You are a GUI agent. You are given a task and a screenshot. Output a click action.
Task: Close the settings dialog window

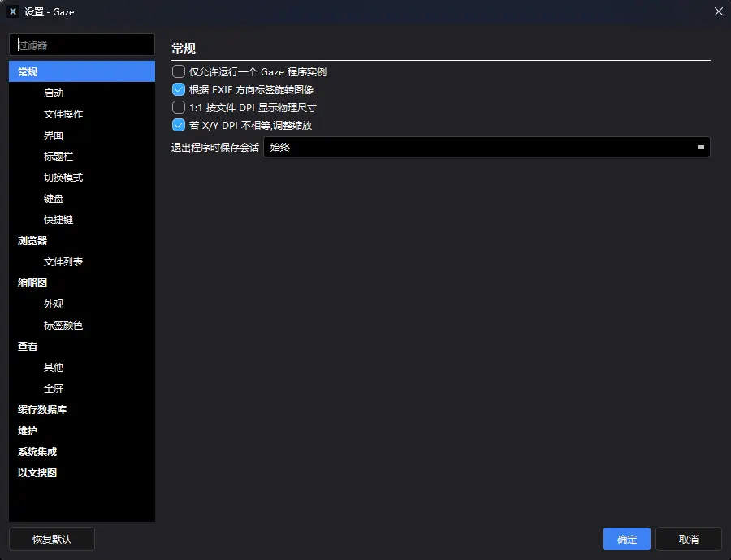click(719, 11)
